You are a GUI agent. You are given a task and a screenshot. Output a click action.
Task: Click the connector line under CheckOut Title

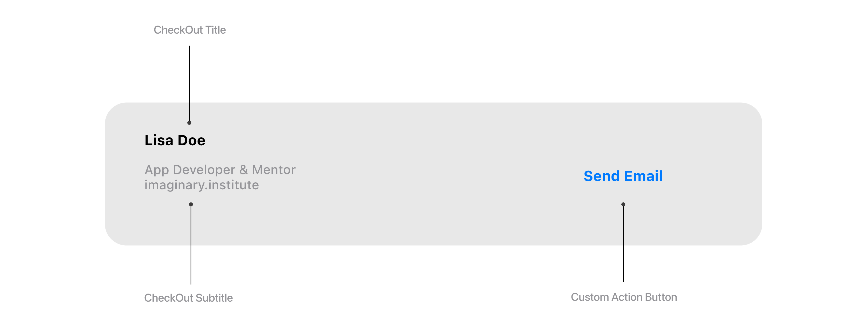[189, 83]
